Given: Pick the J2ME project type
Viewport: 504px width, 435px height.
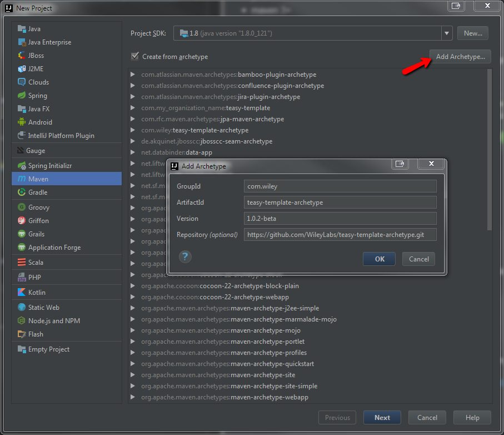Looking at the screenshot, I should point(67,69).
